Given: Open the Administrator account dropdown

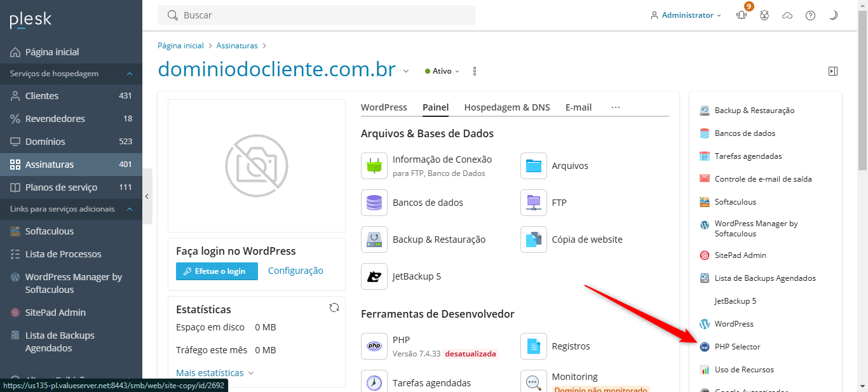Looking at the screenshot, I should [686, 15].
